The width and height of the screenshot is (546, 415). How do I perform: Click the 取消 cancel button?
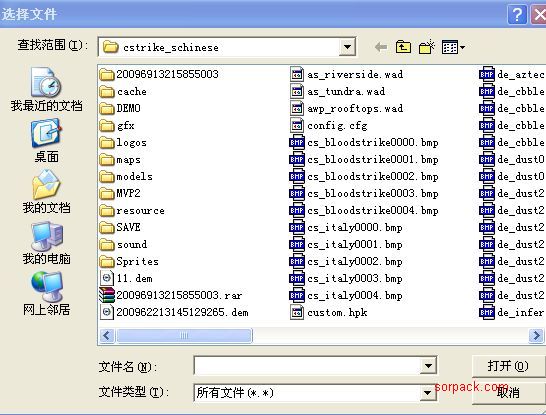(x=508, y=392)
